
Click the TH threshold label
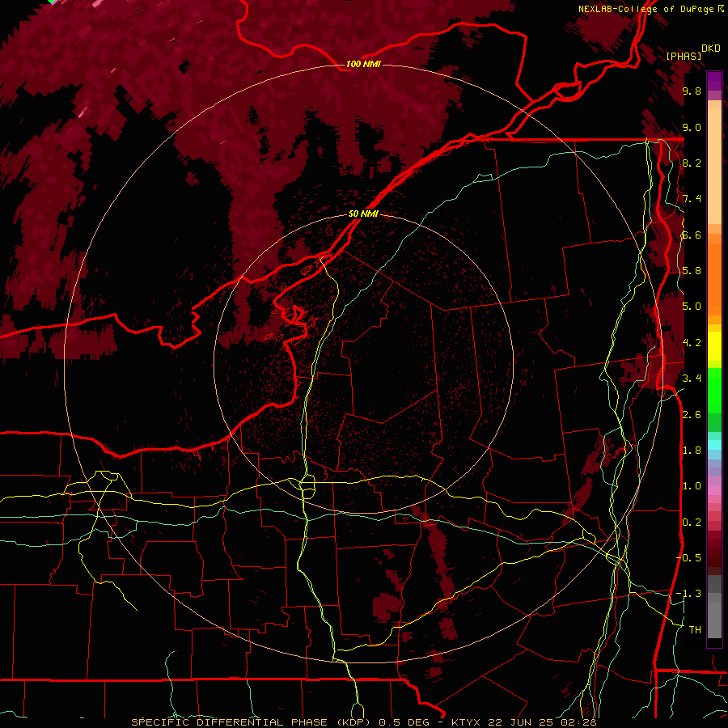695,630
